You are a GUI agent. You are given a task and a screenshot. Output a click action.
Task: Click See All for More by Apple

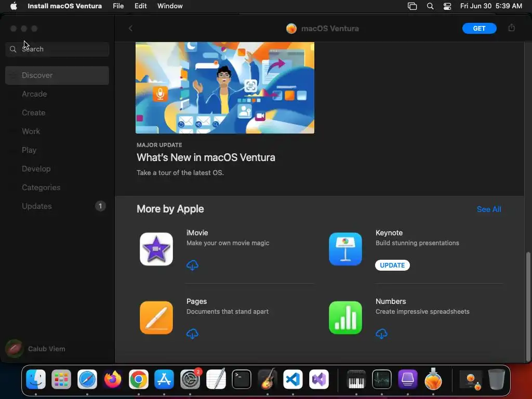[488, 209]
